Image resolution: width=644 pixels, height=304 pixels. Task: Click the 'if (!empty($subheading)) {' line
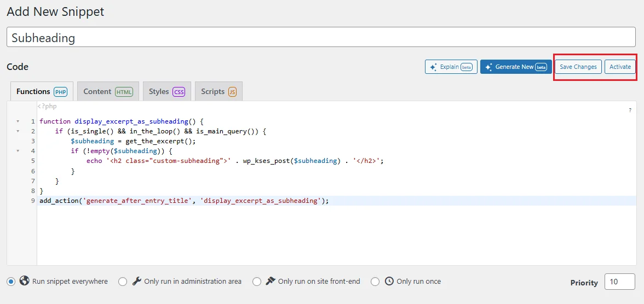(122, 151)
